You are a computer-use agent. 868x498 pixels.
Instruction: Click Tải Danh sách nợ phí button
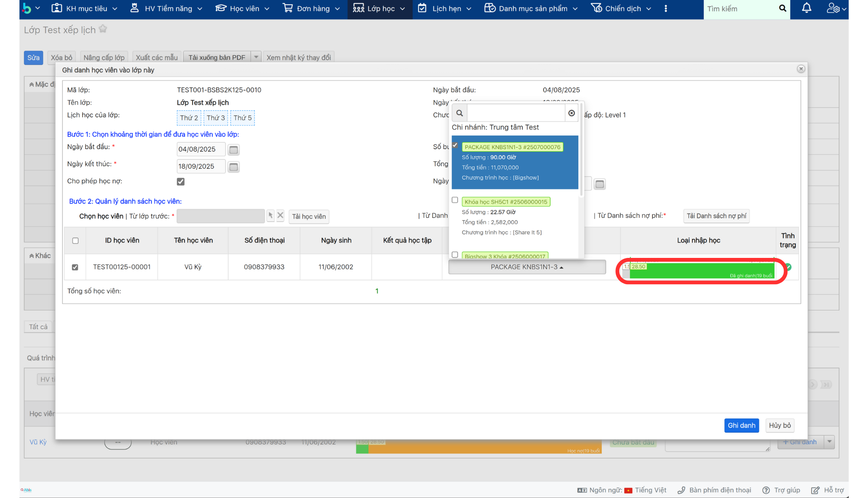tap(716, 216)
